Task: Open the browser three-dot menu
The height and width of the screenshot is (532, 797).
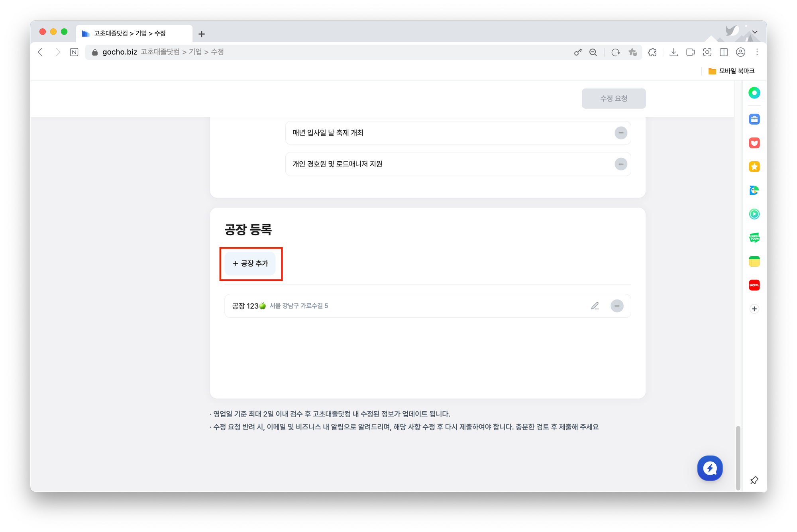Action: coord(757,52)
